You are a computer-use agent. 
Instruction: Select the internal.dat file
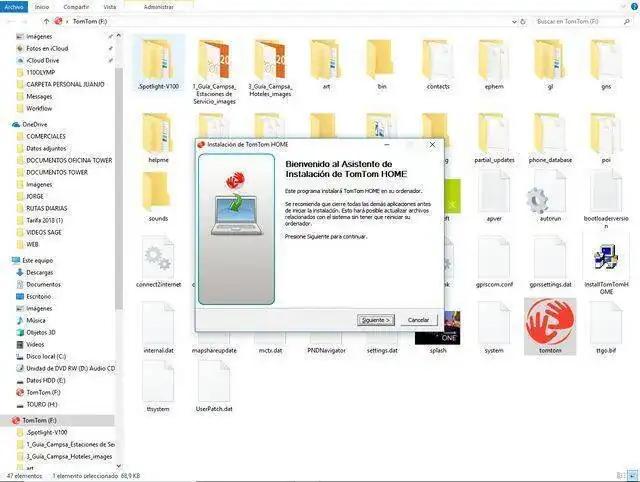pyautogui.click(x=158, y=323)
